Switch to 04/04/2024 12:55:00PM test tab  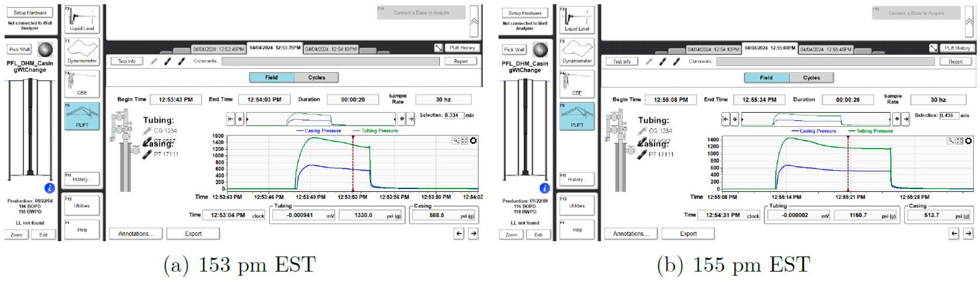pos(770,48)
